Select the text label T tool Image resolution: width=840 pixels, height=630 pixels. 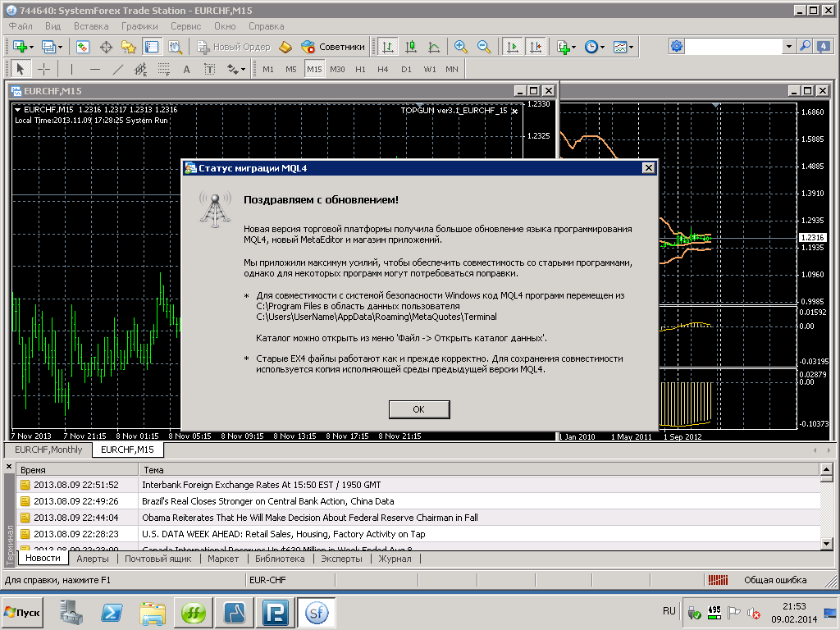(209, 69)
